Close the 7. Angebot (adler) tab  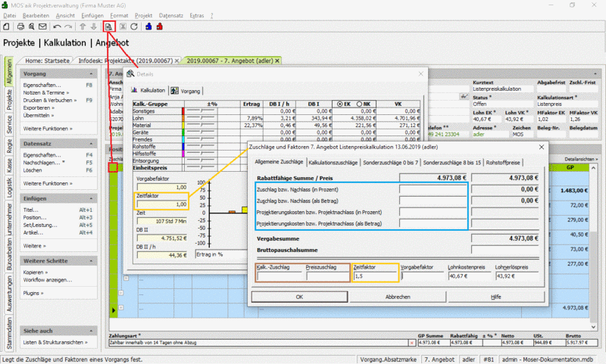tap(277, 61)
